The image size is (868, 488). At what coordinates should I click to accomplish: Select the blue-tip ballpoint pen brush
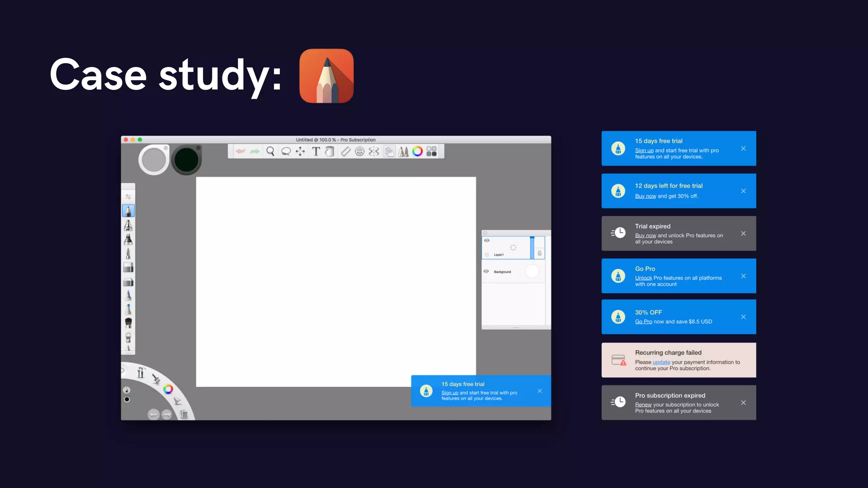128,295
